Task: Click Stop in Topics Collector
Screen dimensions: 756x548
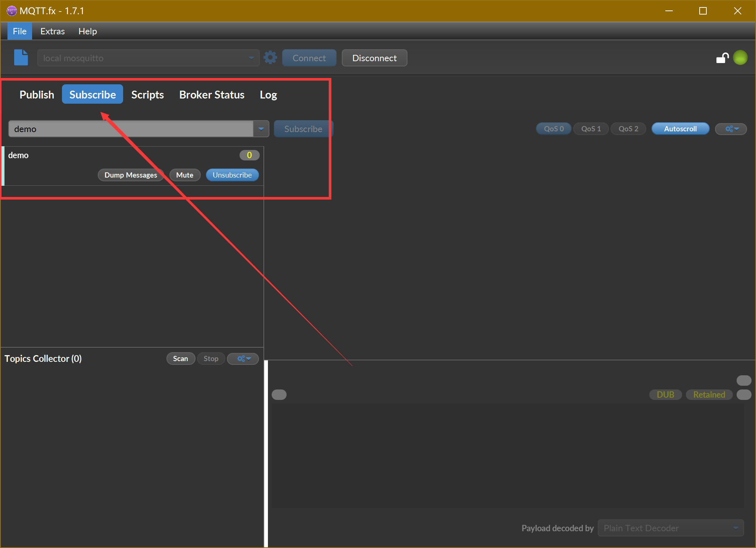Action: pos(211,358)
